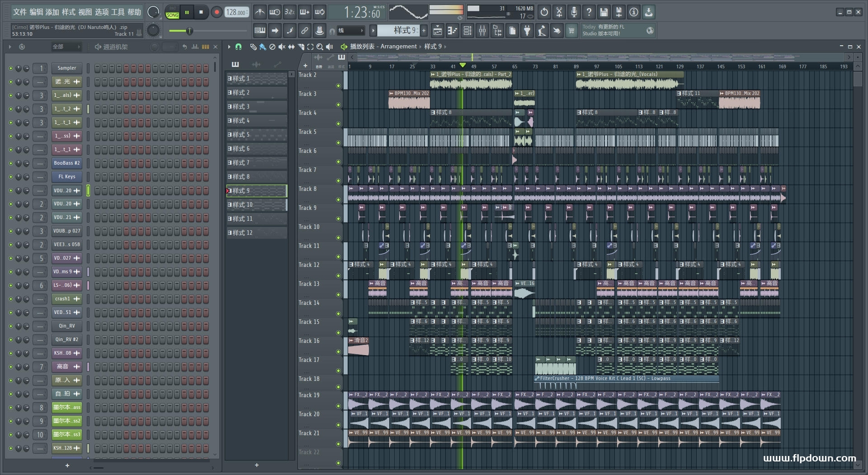Viewport: 868px width, 475px height.
Task: Click the metronome icon
Action: coord(259,12)
